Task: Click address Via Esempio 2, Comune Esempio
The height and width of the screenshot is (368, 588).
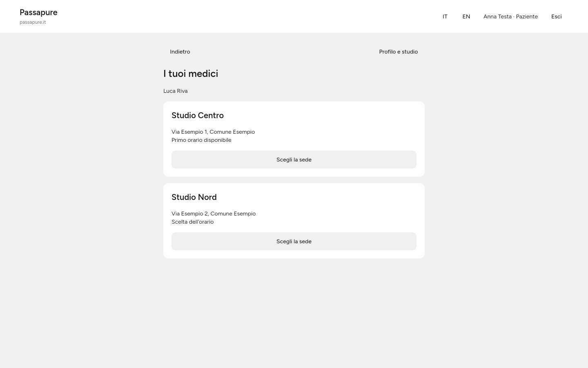Action: pyautogui.click(x=214, y=213)
